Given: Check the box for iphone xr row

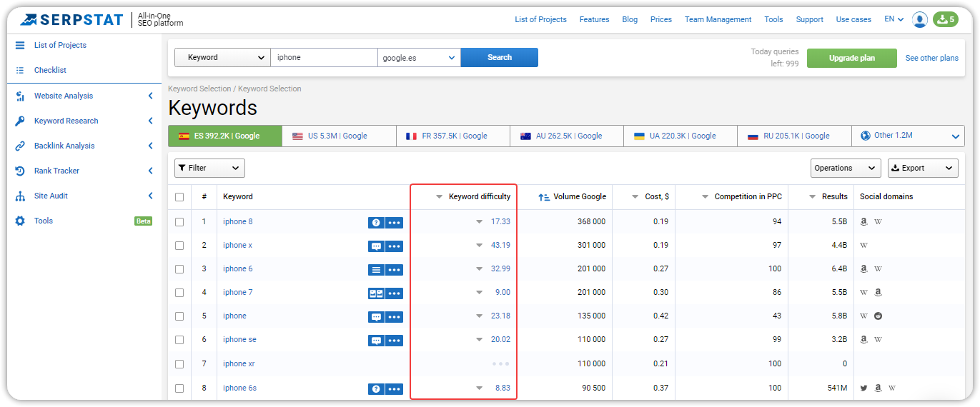Looking at the screenshot, I should [179, 364].
